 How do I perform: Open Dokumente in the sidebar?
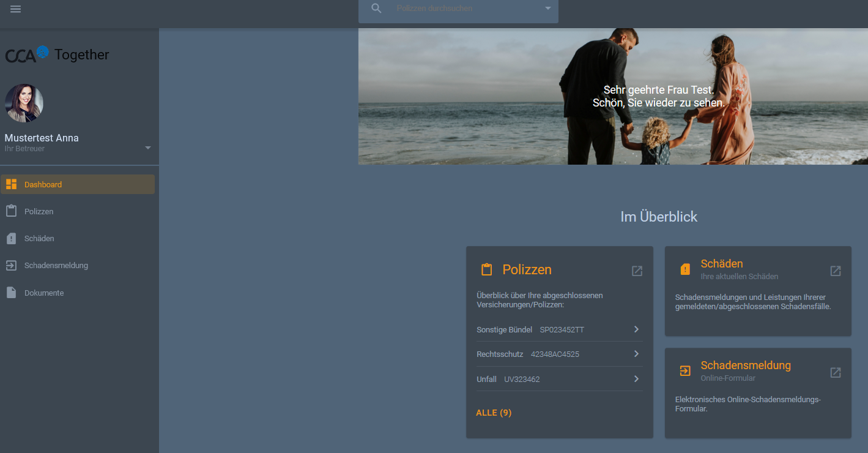point(78,293)
